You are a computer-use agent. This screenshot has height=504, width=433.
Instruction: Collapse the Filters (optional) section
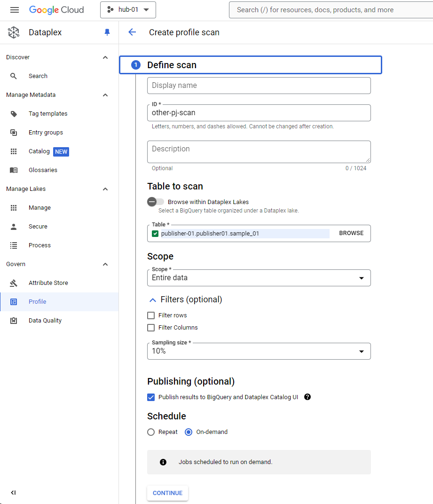[153, 300]
